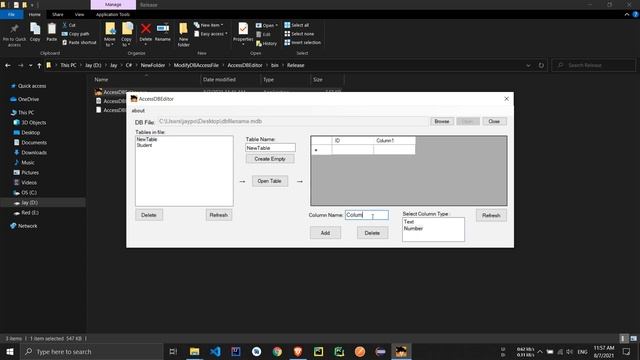Select Number in the column type list
This screenshot has width=640, height=360.
[413, 229]
